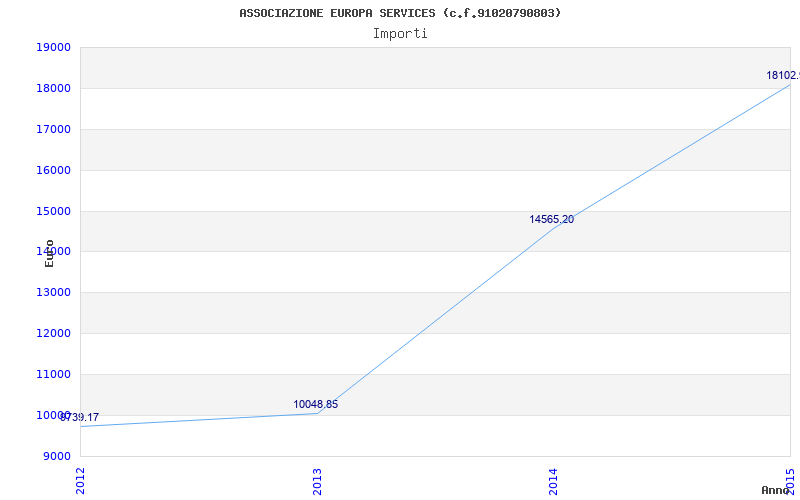Image resolution: width=800 pixels, height=500 pixels.
Task: Click the 2012 x-axis label
Action: pos(80,481)
